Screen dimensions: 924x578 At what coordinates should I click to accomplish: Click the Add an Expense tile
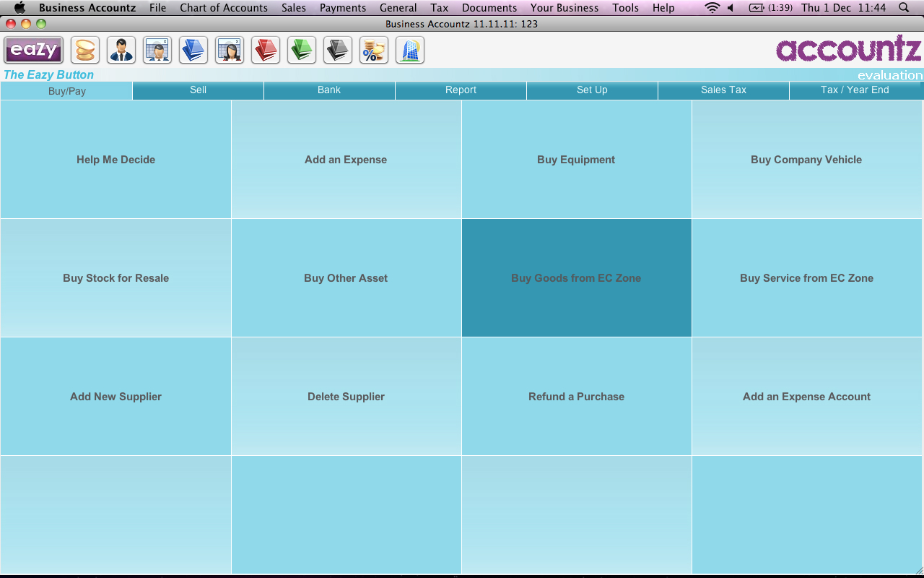(346, 160)
